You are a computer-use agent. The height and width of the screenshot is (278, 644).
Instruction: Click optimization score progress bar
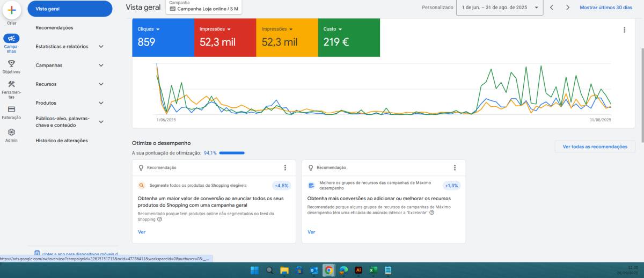tap(232, 153)
